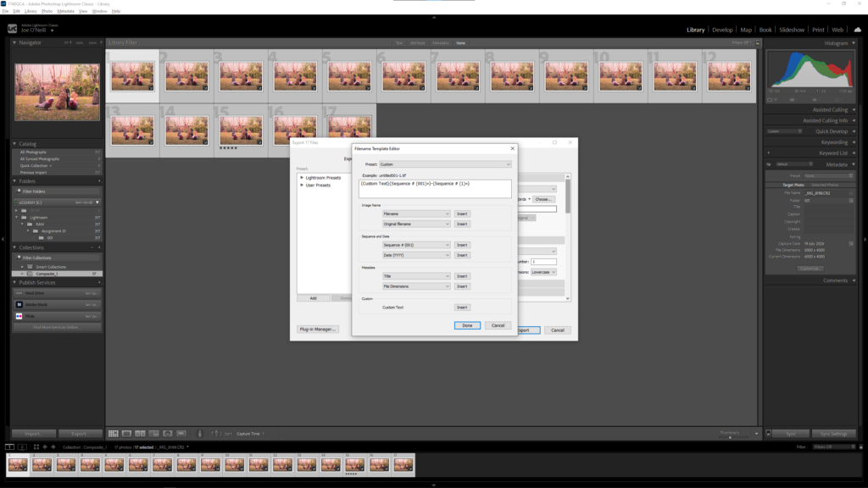Expand Lightroom Presets tree item

click(302, 178)
